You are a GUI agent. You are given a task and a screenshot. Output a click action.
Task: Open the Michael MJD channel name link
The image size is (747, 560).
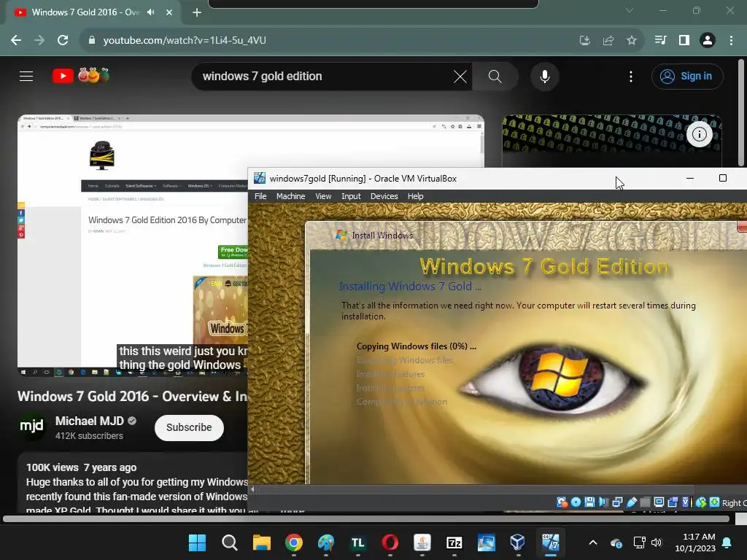tap(90, 421)
